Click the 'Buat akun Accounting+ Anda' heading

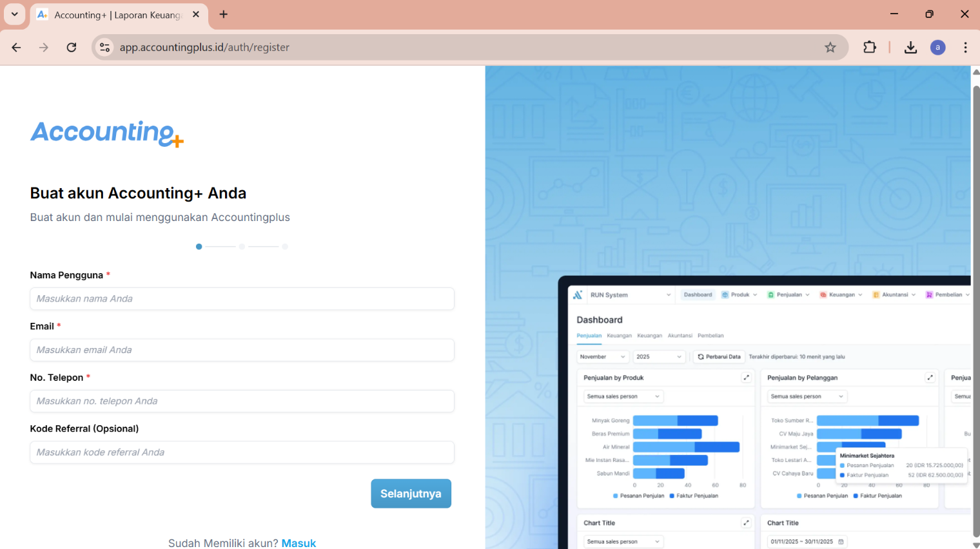click(138, 193)
